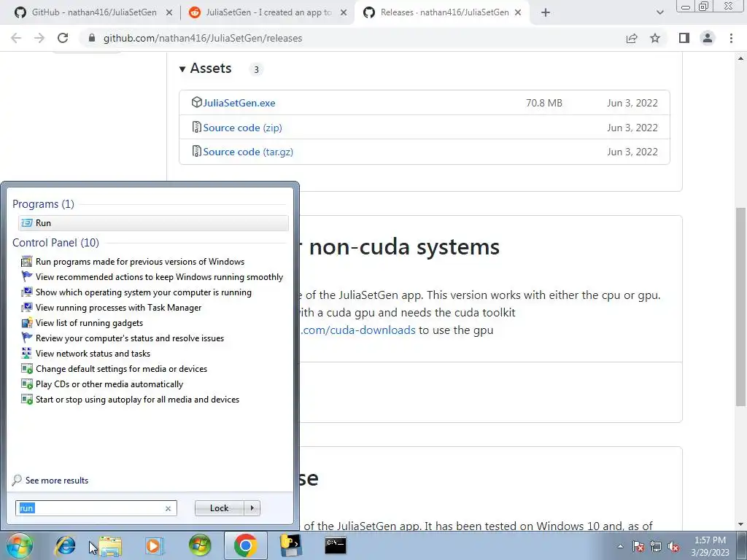View site info via the lock icon

[92, 38]
